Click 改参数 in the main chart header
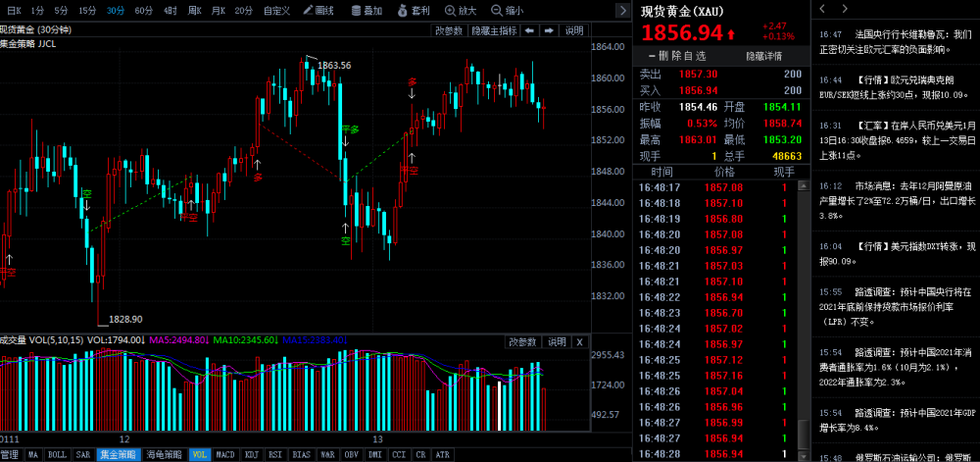980x462 pixels. pyautogui.click(x=450, y=30)
